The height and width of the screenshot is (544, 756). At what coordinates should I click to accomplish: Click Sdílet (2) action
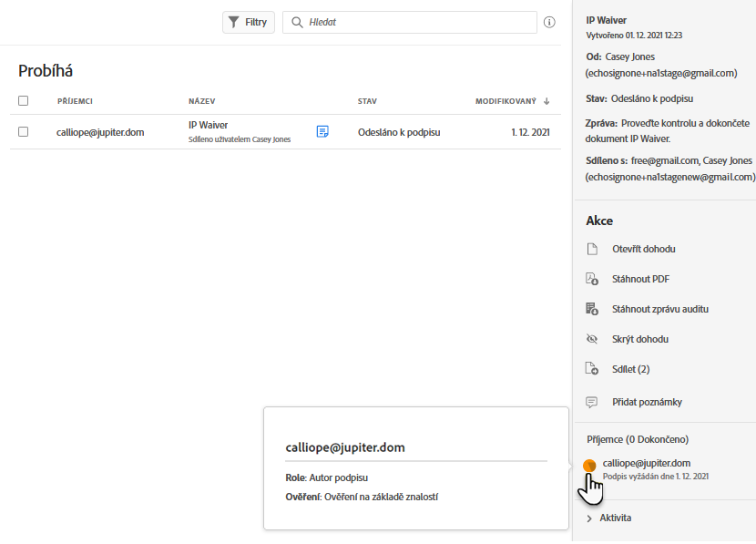(630, 369)
